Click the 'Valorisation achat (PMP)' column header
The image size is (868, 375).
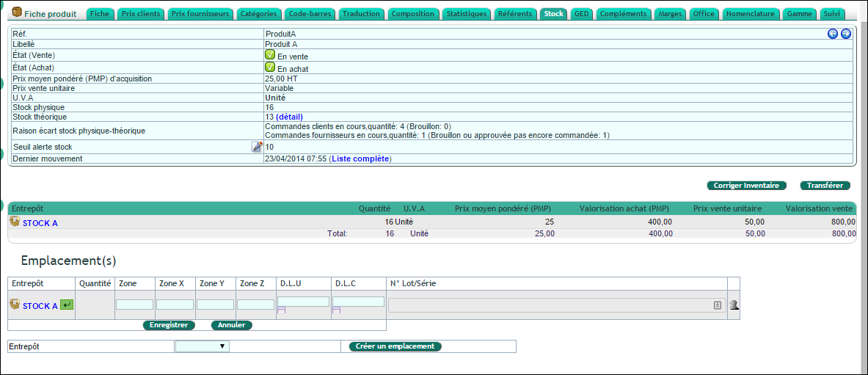[x=624, y=209]
